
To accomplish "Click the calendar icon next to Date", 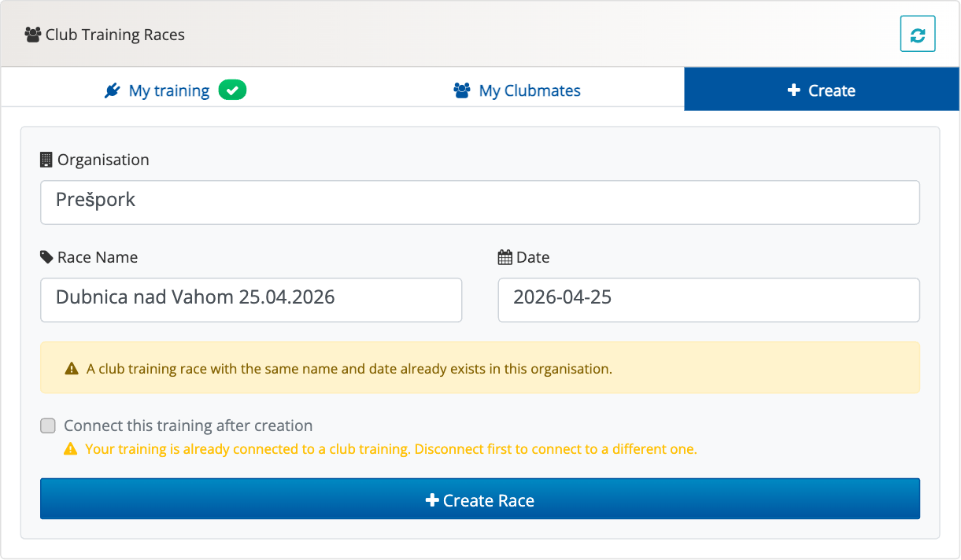I will (505, 257).
